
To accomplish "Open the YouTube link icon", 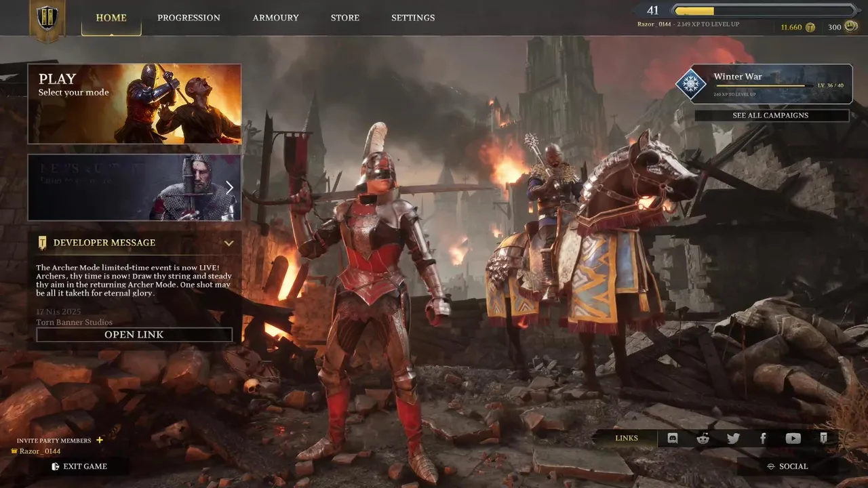I will tap(793, 439).
